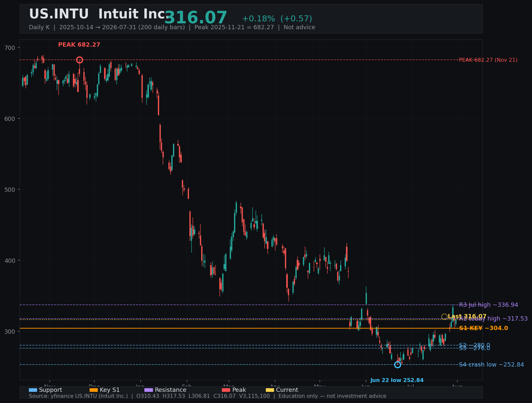Click the purple Resistance legend swatch

pos(149,390)
